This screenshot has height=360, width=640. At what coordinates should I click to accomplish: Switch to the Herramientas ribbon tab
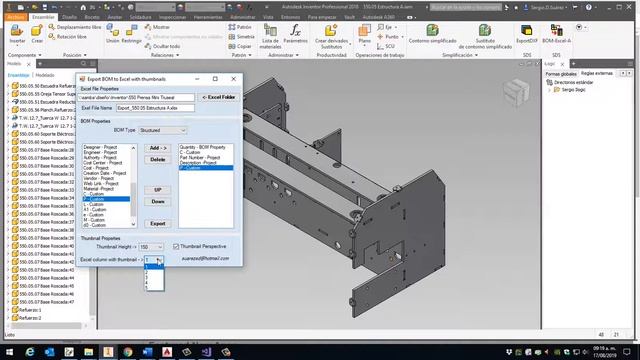208,17
